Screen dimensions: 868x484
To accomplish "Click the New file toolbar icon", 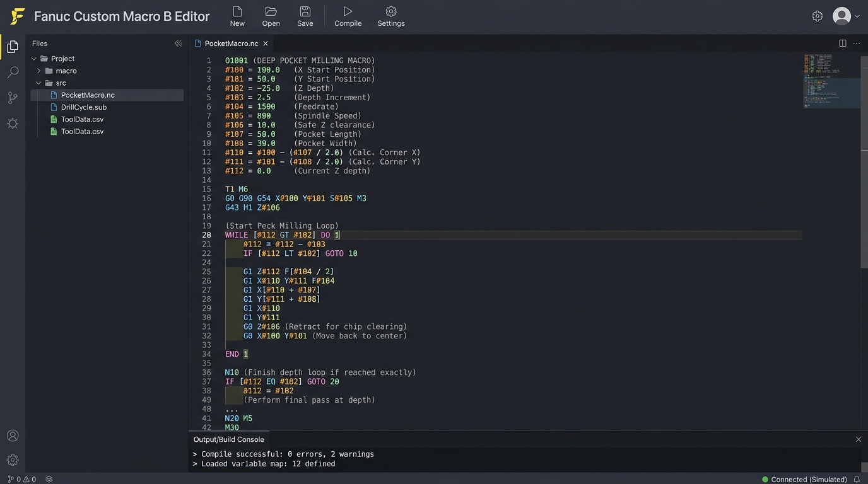I will click(237, 16).
